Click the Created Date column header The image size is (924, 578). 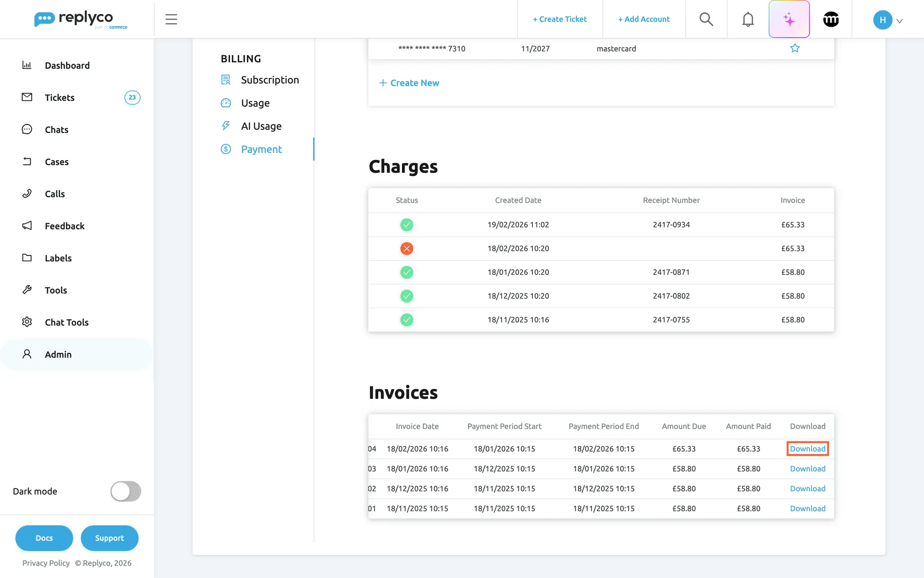tap(518, 200)
